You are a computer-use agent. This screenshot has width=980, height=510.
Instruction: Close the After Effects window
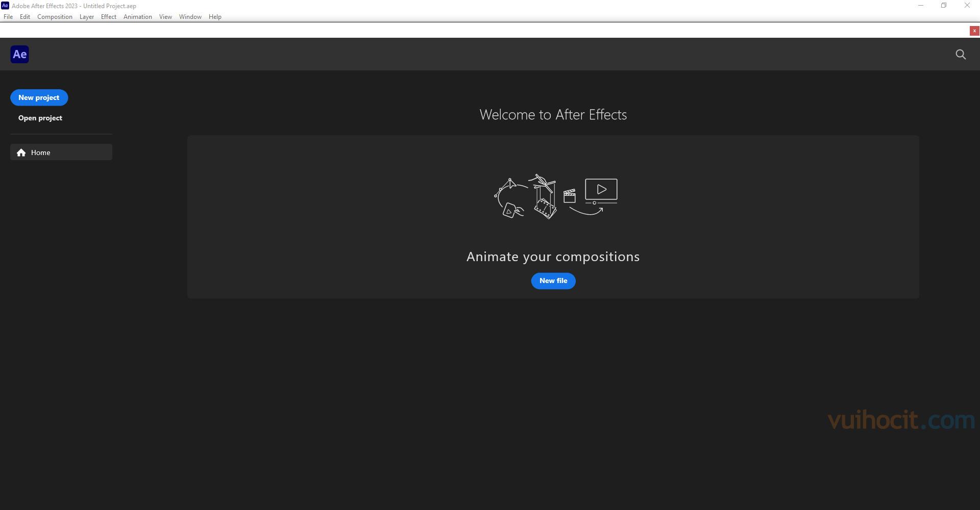coord(967,6)
